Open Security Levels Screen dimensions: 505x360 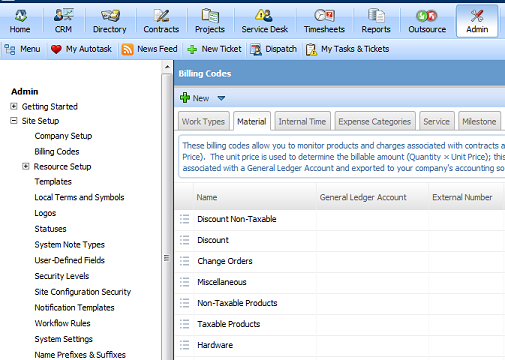(x=62, y=276)
